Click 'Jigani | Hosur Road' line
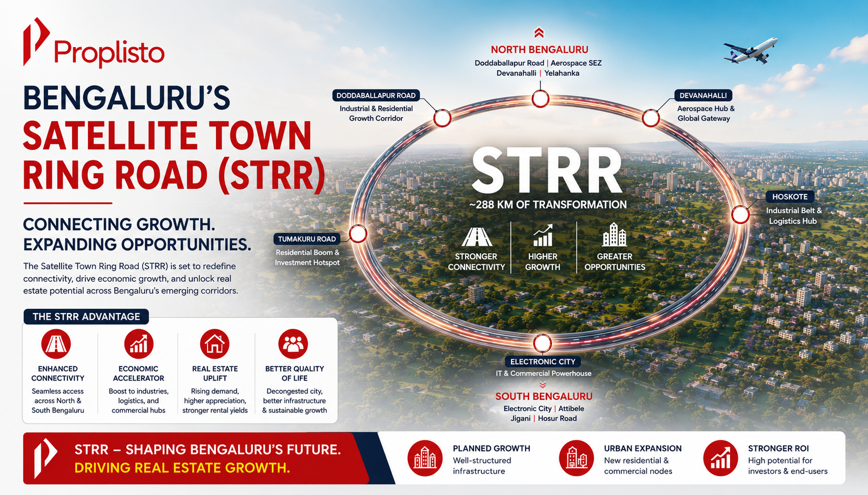Viewport: 868px width, 495px height. (543, 419)
